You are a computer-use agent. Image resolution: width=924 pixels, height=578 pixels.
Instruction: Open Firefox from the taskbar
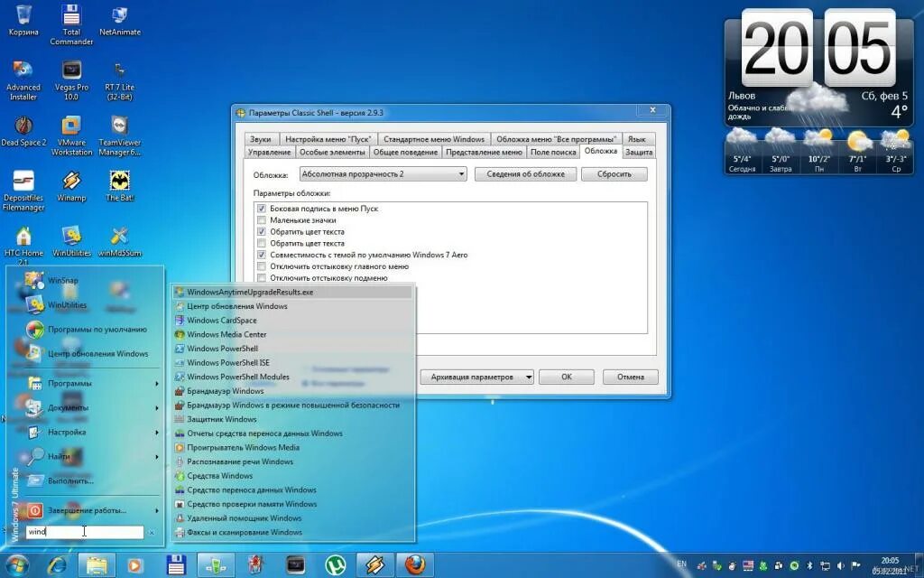415,565
